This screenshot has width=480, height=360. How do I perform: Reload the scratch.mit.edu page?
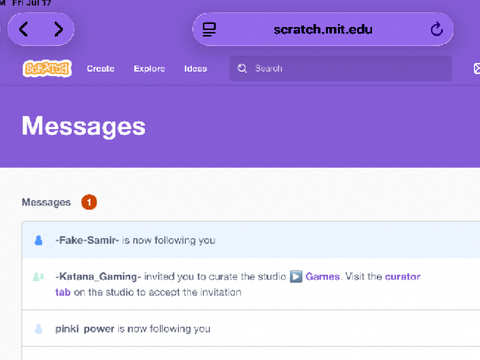click(x=436, y=29)
